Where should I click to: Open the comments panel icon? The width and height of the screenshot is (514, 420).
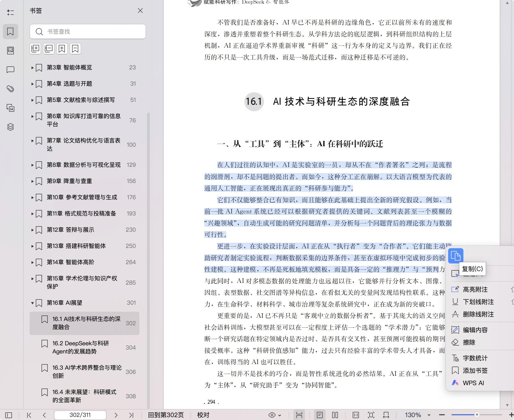(x=10, y=70)
